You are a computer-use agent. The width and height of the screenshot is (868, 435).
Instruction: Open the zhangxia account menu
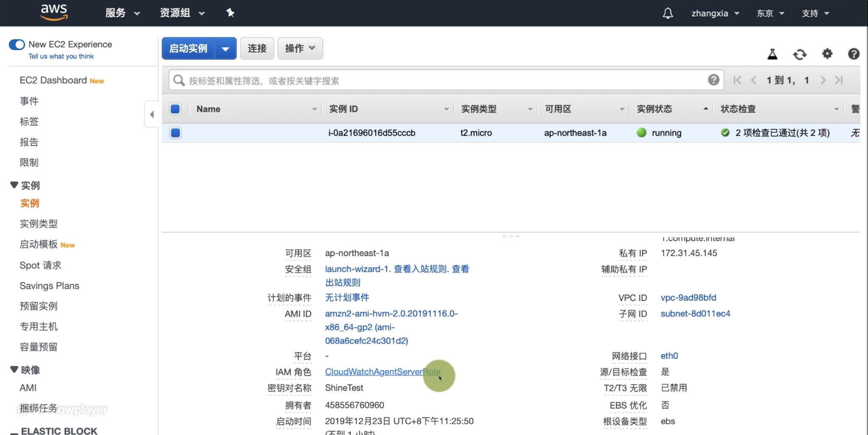pos(715,13)
